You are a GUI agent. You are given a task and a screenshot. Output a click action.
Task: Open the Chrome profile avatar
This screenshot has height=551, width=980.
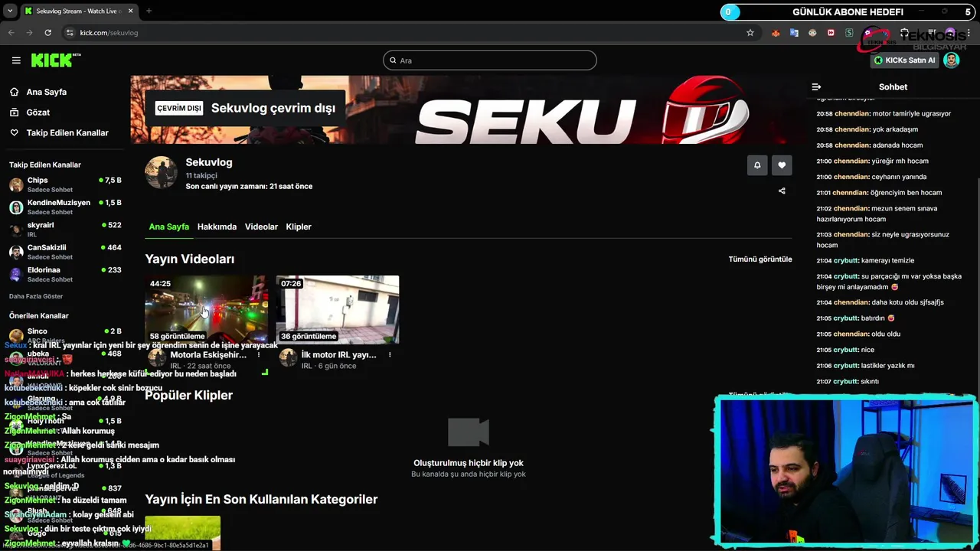point(950,33)
